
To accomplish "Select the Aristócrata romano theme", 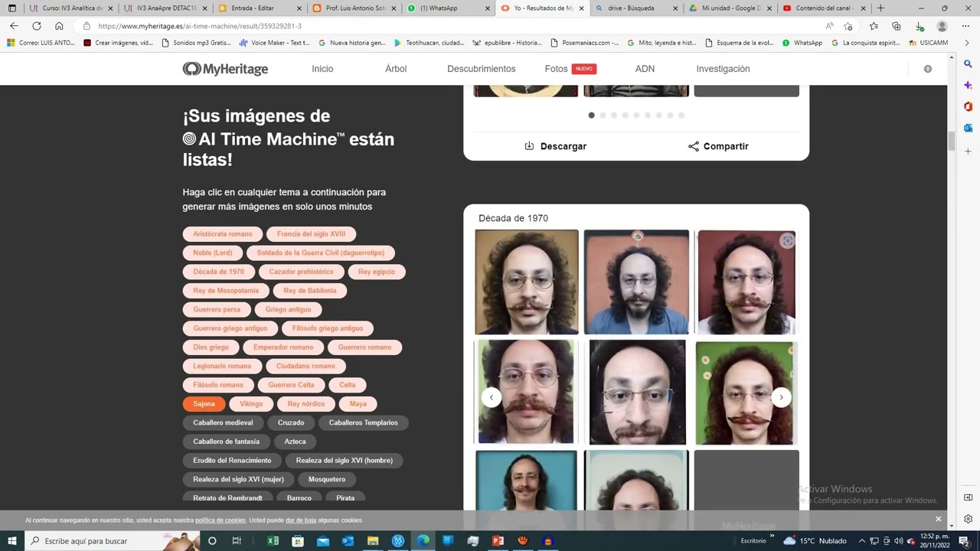I will click(222, 234).
